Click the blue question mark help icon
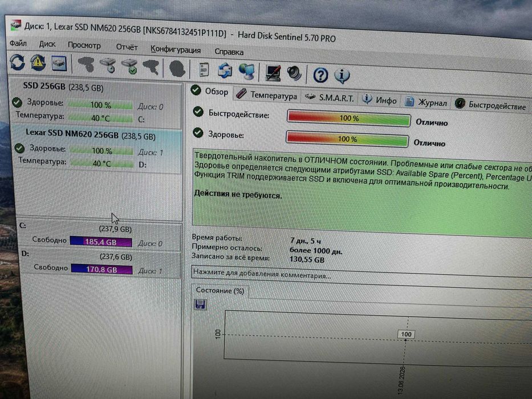Image resolution: width=532 pixels, height=399 pixels. point(320,75)
